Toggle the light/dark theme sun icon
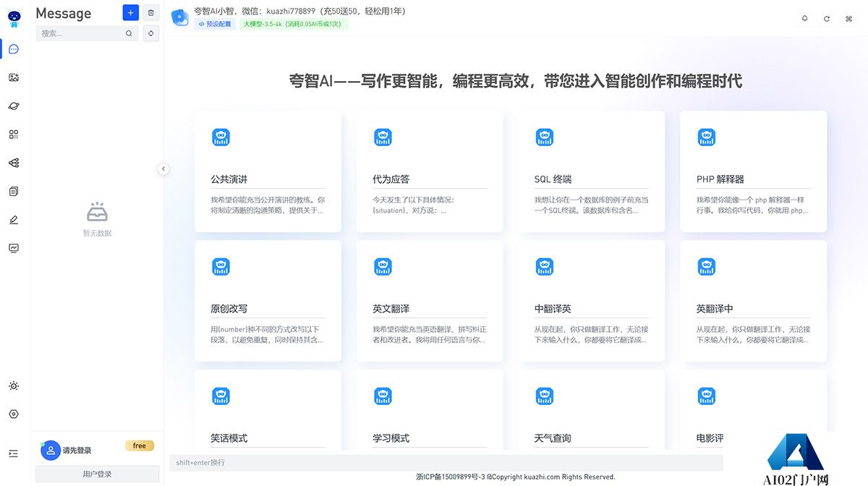Screen dimensions: 868x486 click(14, 386)
